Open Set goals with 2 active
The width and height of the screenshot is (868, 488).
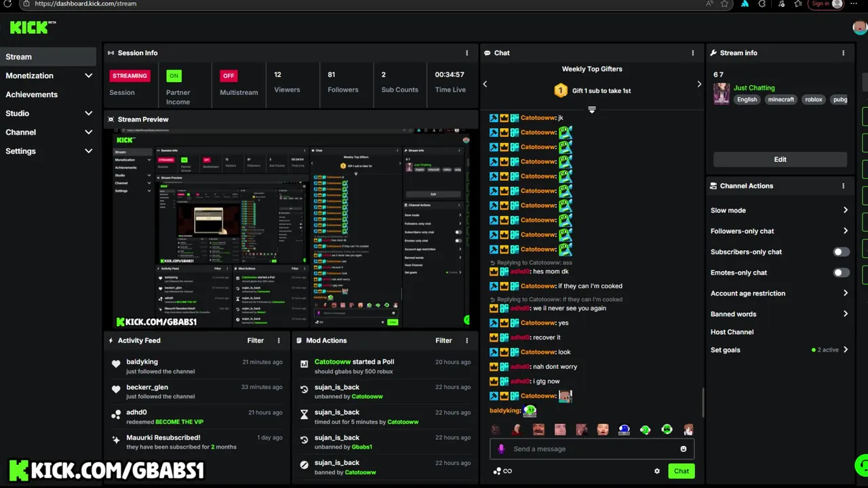tap(779, 350)
